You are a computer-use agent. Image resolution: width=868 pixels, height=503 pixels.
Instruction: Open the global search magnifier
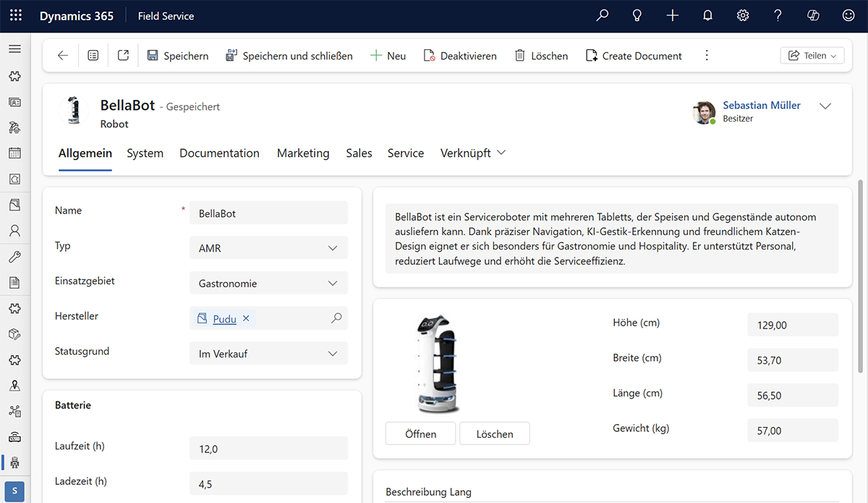602,15
